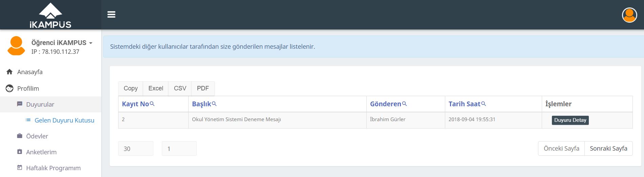Open Haftalık Programım sidebar entry

click(53, 168)
